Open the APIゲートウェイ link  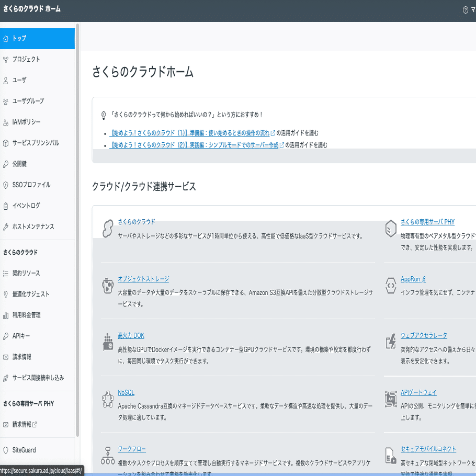418,392
